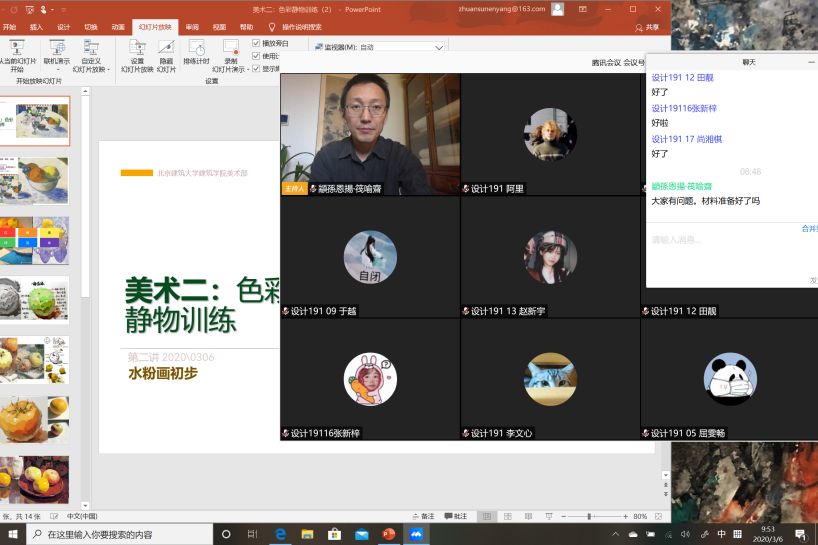This screenshot has height=545, width=818.
Task: Open PowerPoint from the Windows taskbar
Action: (x=389, y=534)
